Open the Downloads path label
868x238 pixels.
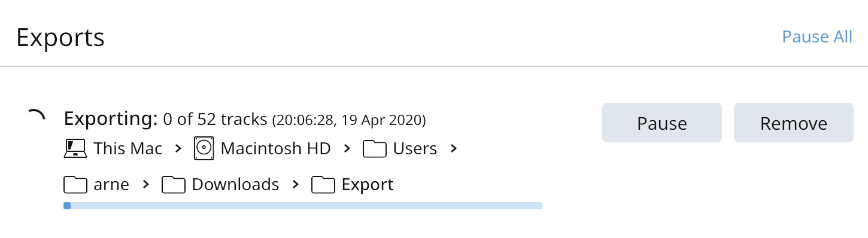point(235,185)
